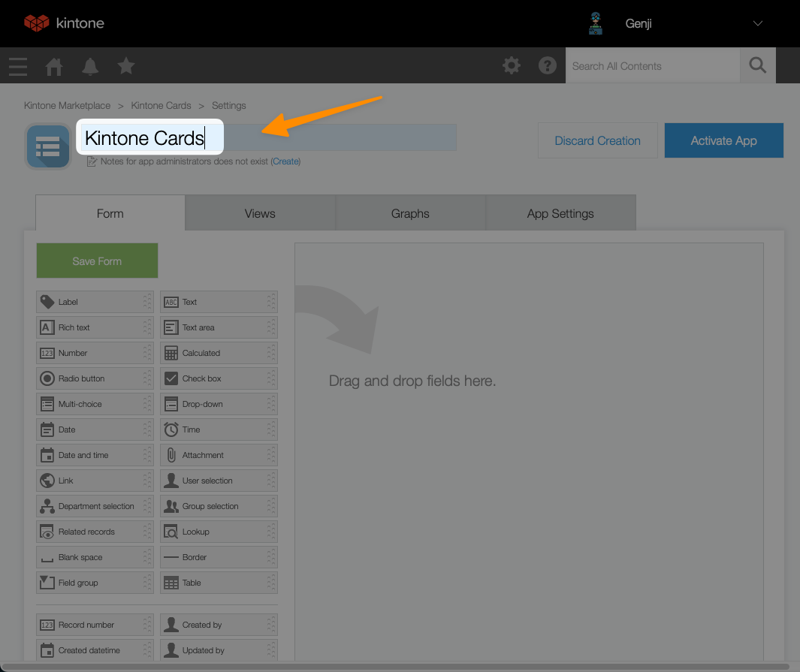The image size is (800, 672).
Task: Select the Record number field
Action: click(95, 625)
